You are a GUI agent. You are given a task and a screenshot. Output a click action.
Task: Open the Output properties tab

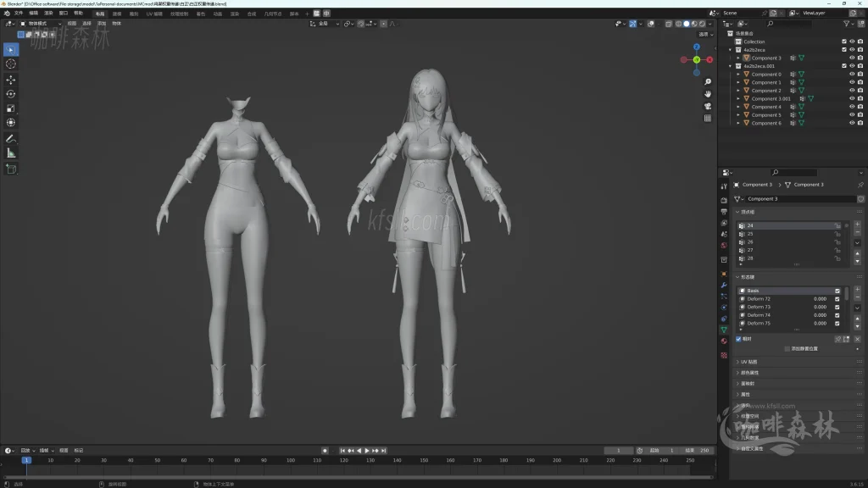tap(724, 212)
